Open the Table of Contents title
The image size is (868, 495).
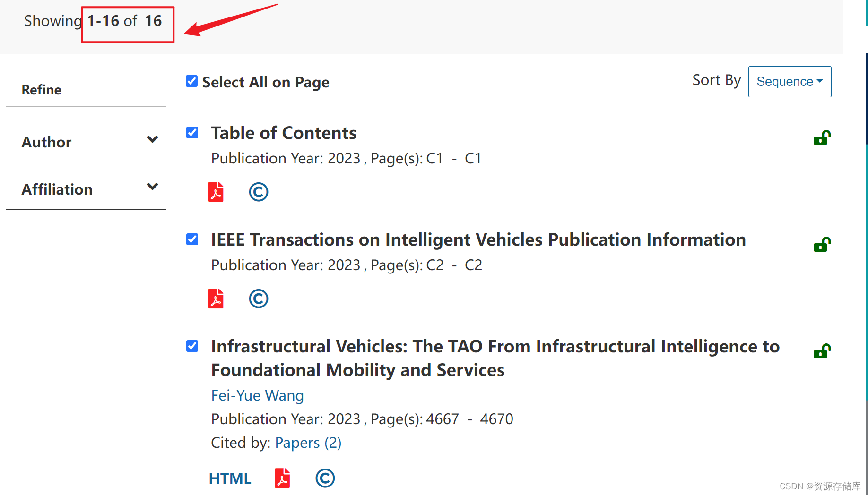(284, 133)
